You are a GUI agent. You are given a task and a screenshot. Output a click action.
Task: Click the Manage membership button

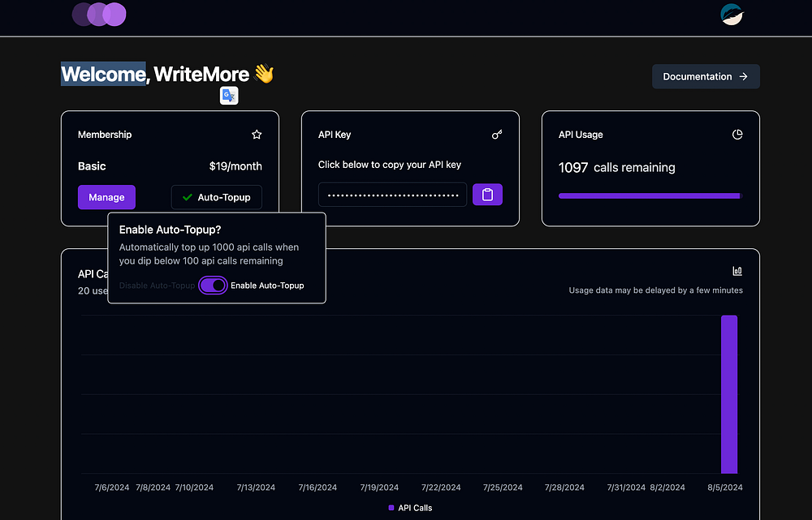[106, 197]
